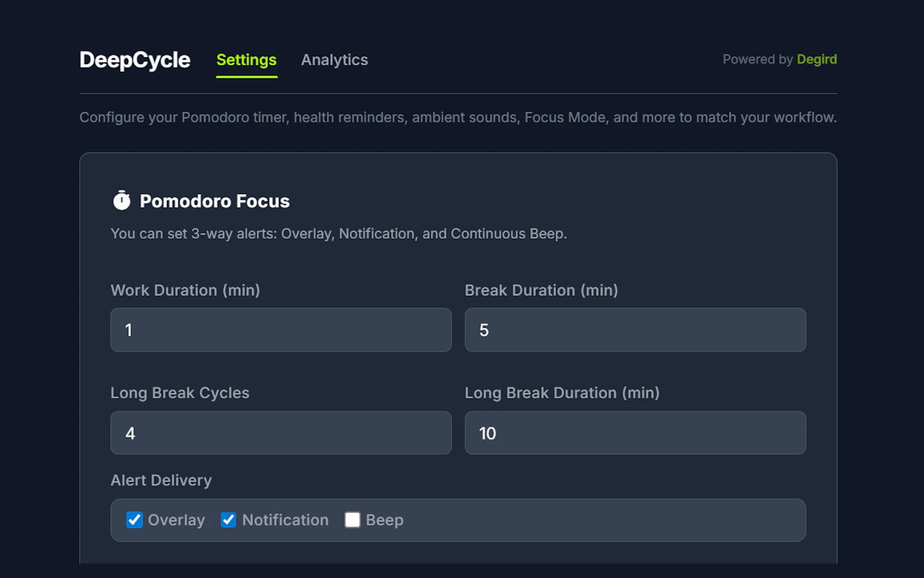Uncheck the Overlay alert option
924x578 pixels.
[x=134, y=520]
